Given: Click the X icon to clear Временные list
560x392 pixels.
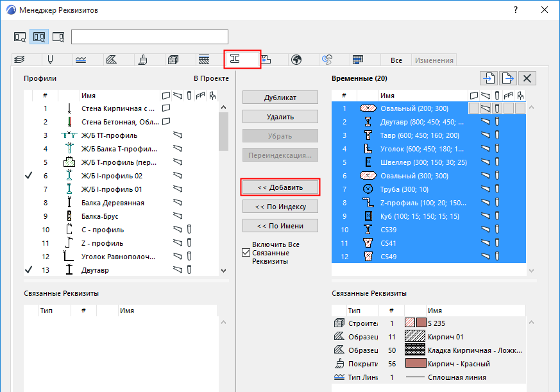Looking at the screenshot, I should pos(527,78).
